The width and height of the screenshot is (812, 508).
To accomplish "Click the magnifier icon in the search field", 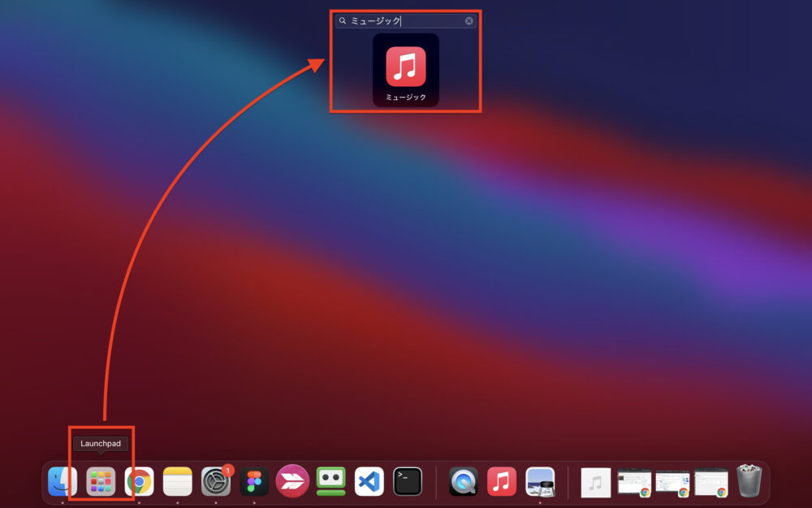I will tap(343, 21).
